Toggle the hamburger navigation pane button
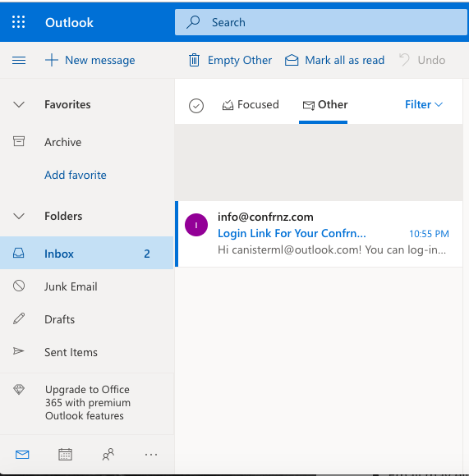 (19, 60)
